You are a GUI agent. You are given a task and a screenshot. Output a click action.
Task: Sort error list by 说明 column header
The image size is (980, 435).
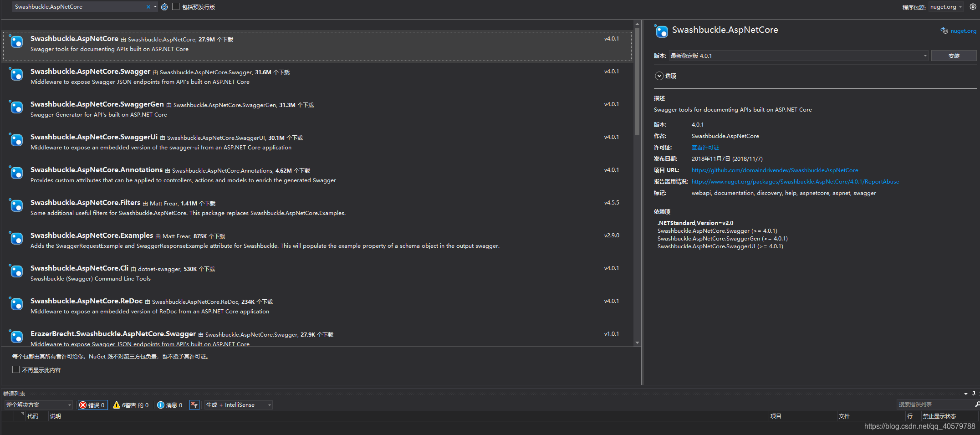click(x=55, y=416)
